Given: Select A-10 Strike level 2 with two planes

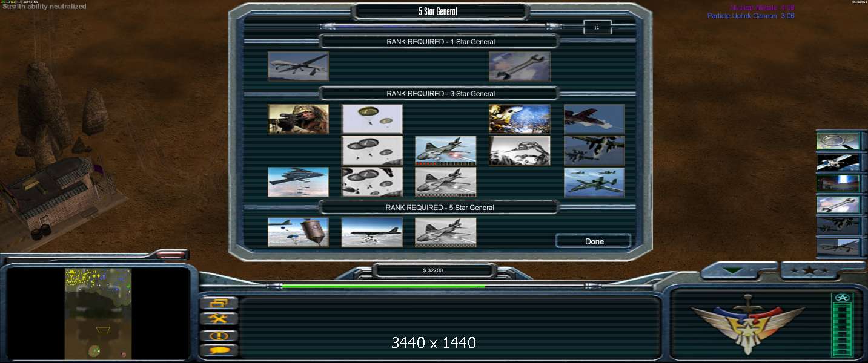Looking at the screenshot, I should pyautogui.click(x=594, y=151).
